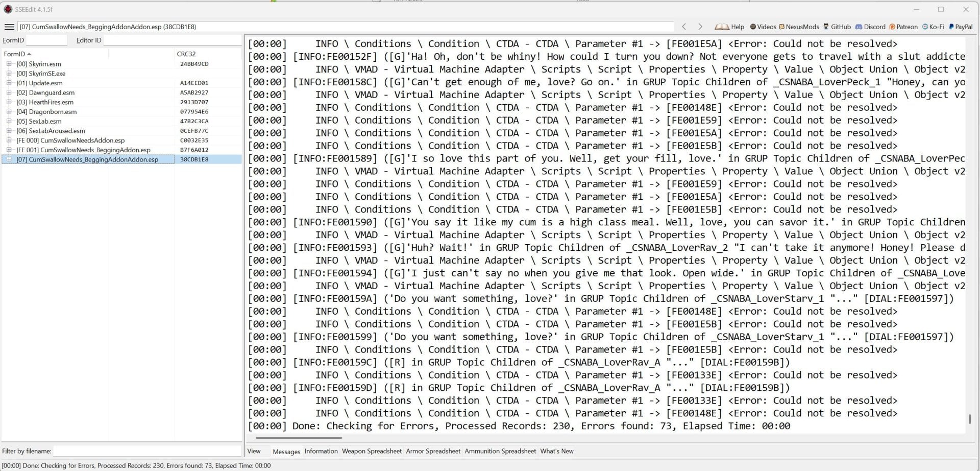Click the messages vertical scrollbar thumb

point(970,419)
